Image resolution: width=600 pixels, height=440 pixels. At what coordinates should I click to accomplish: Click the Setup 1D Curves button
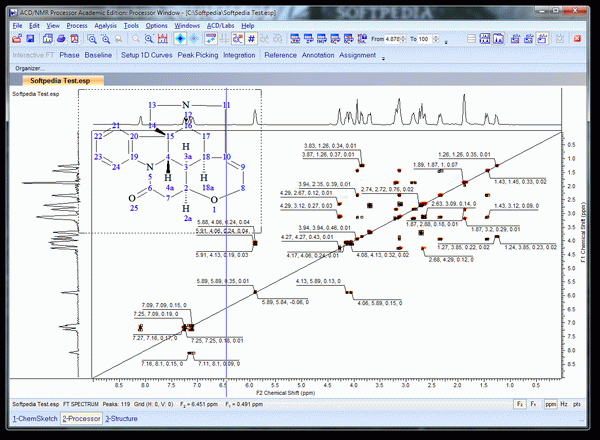[147, 55]
